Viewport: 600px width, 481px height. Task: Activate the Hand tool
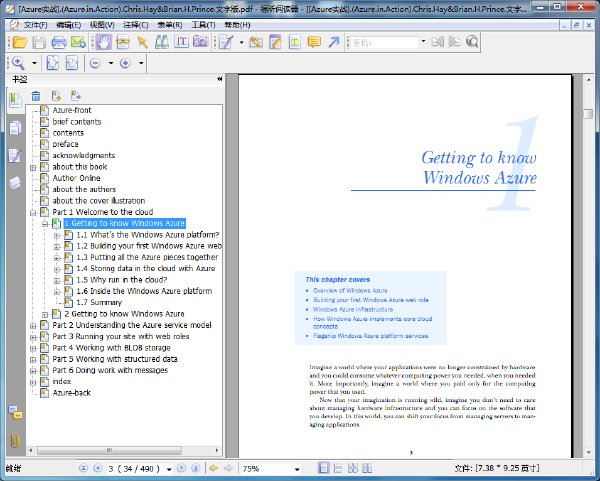click(x=103, y=42)
